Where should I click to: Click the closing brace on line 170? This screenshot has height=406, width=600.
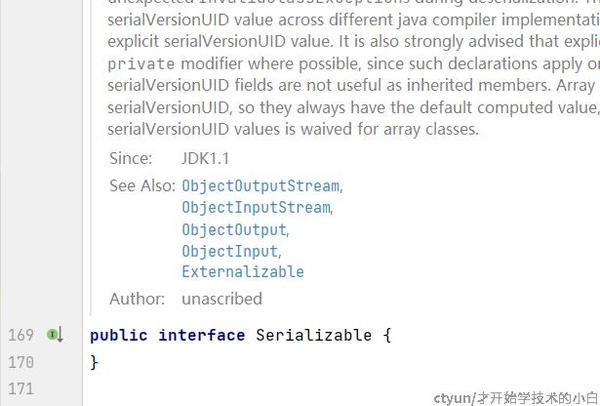coord(94,362)
